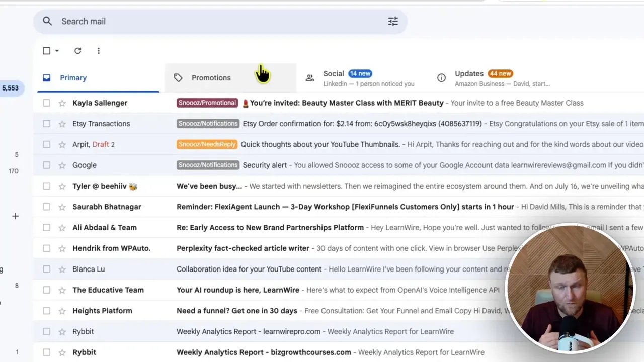644x362 pixels.
Task: Click the 5,553 inbox count badge
Action: (x=11, y=88)
